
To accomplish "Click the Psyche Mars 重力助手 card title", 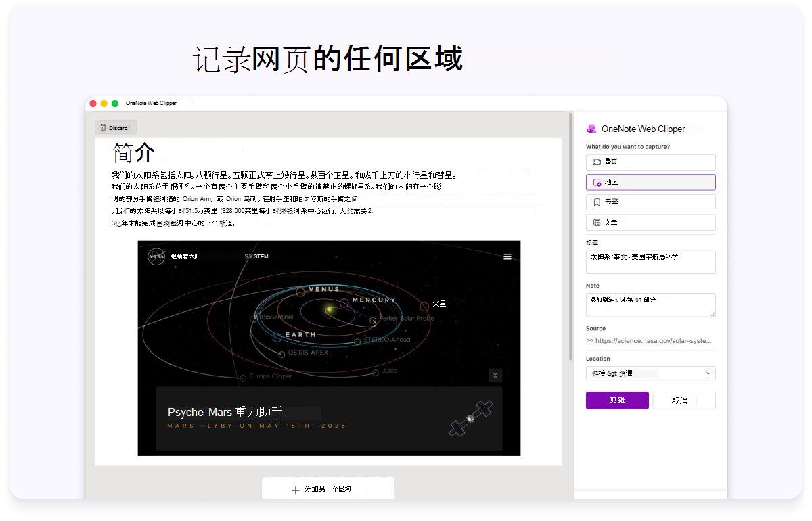I will (225, 412).
